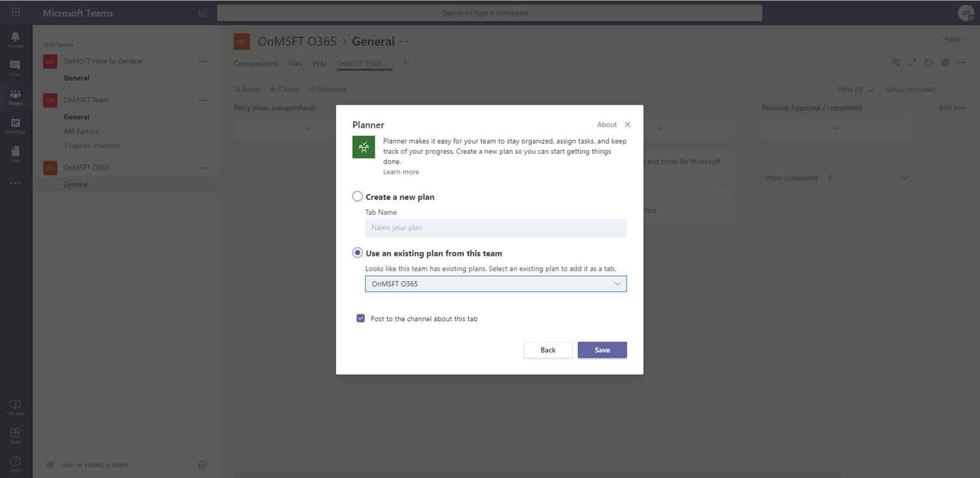Viewport: 980px width, 478px height.
Task: Open the Chat icon in the sidebar
Action: 15,67
